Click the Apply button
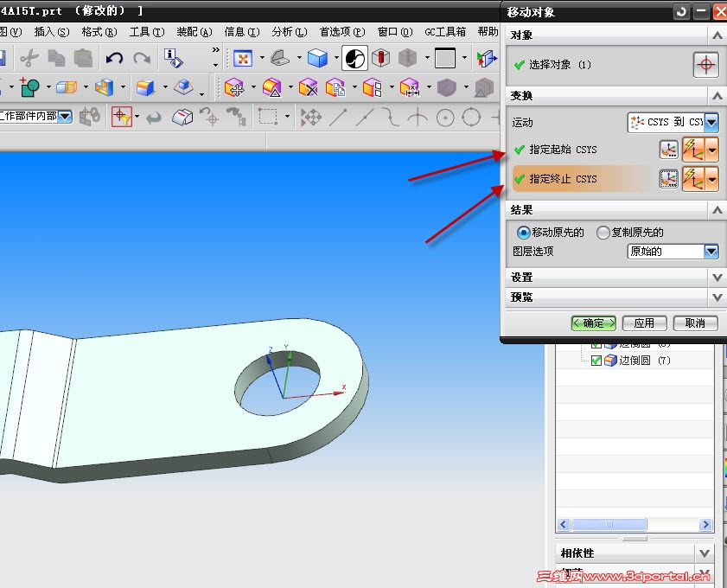This screenshot has width=727, height=588. (x=644, y=323)
